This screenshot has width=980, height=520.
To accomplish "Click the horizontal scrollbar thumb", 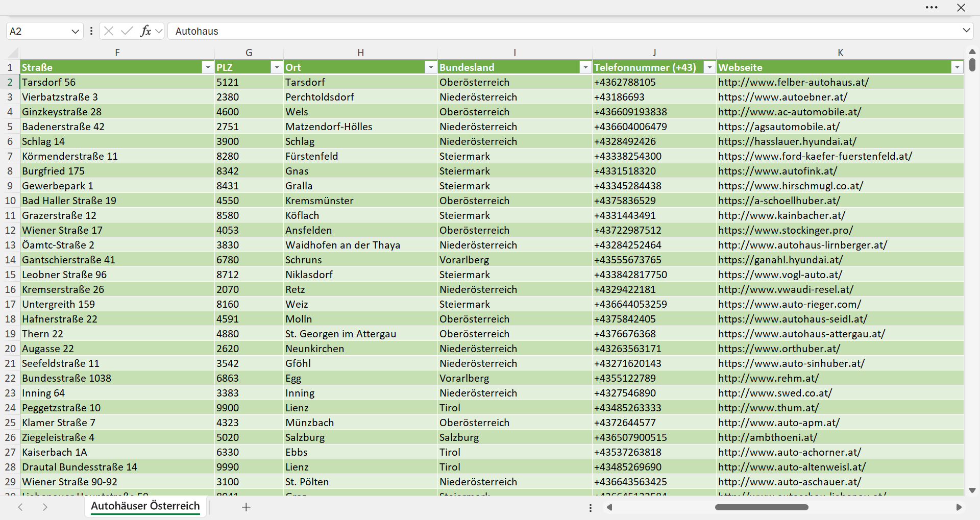I will [x=762, y=507].
